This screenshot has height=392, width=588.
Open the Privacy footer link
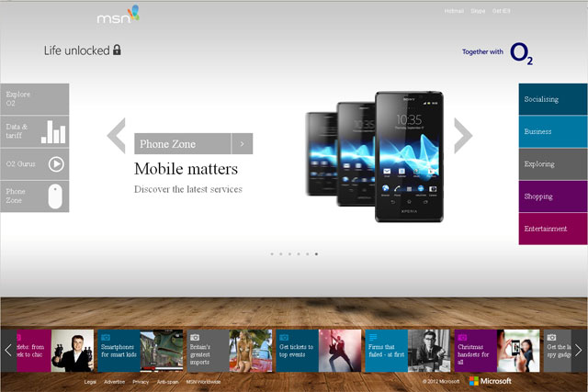point(141,382)
